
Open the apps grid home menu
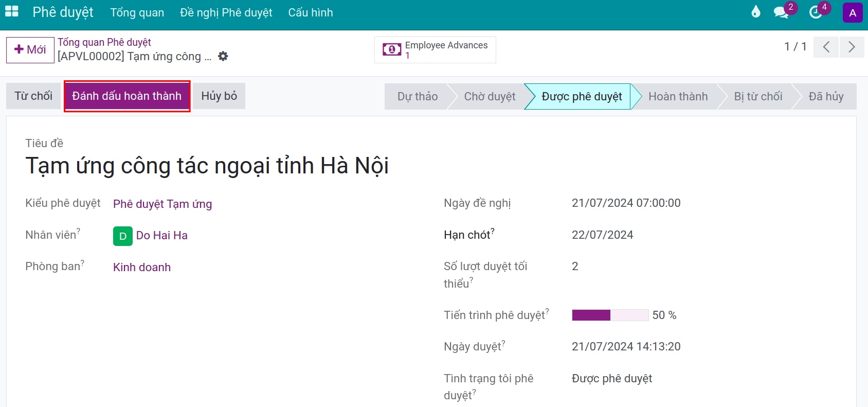point(11,12)
